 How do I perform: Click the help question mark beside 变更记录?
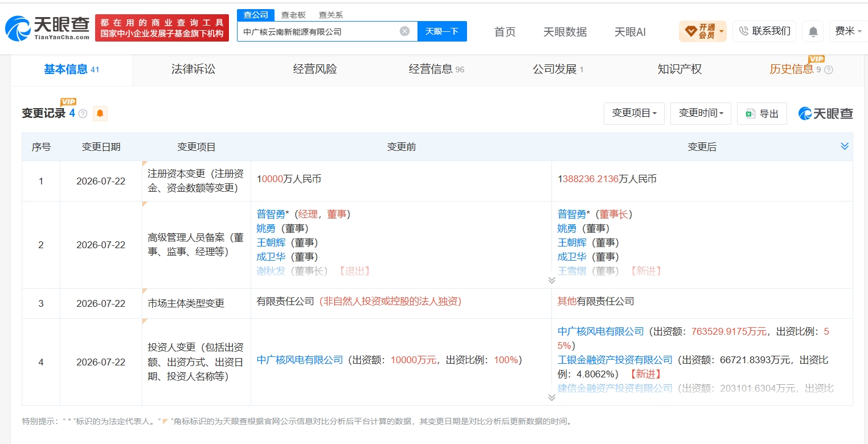click(x=83, y=114)
